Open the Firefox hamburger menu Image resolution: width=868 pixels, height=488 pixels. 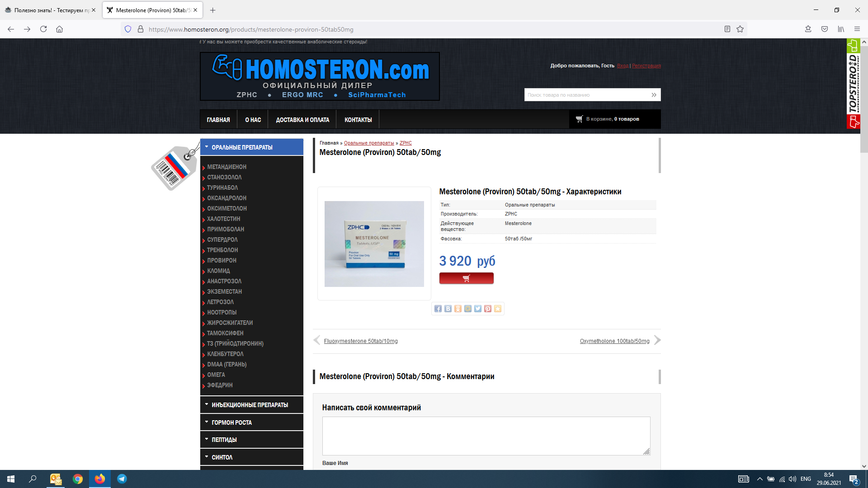pyautogui.click(x=857, y=29)
